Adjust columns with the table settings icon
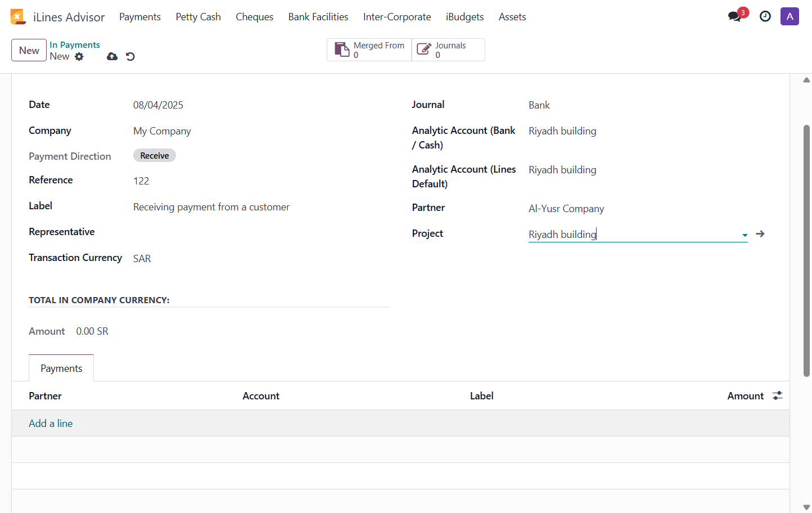Image resolution: width=812 pixels, height=513 pixels. click(777, 395)
